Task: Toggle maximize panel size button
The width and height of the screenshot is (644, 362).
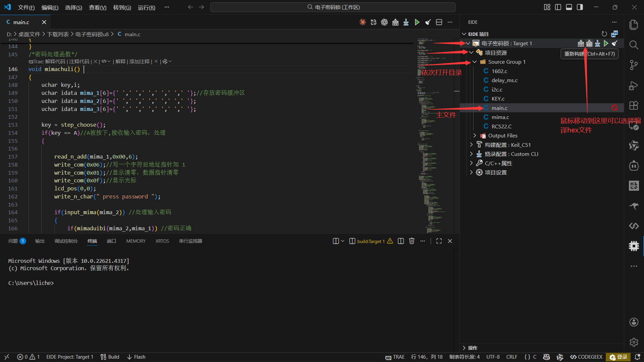Action: (439, 241)
